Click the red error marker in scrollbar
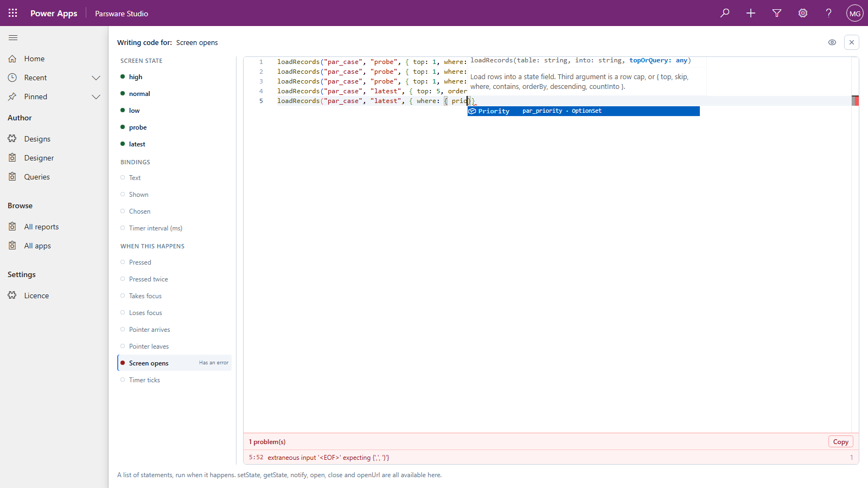The width and height of the screenshot is (868, 488). [x=855, y=101]
